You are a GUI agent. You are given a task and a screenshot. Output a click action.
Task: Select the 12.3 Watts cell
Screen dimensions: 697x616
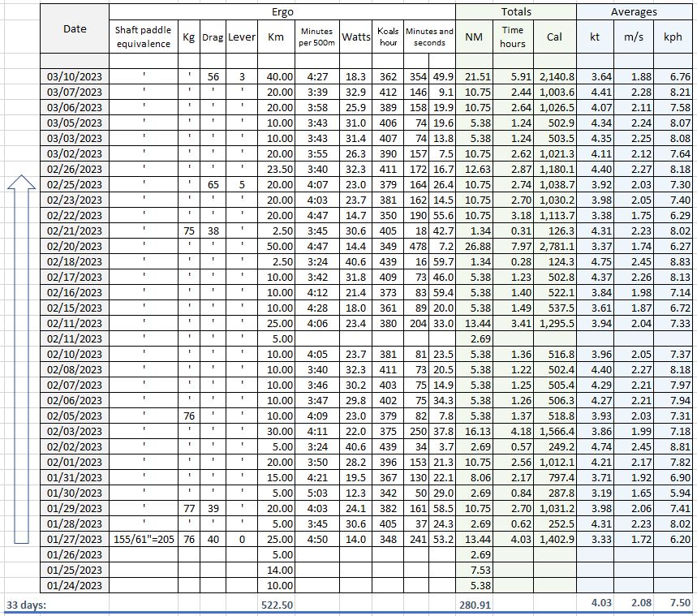(x=355, y=493)
